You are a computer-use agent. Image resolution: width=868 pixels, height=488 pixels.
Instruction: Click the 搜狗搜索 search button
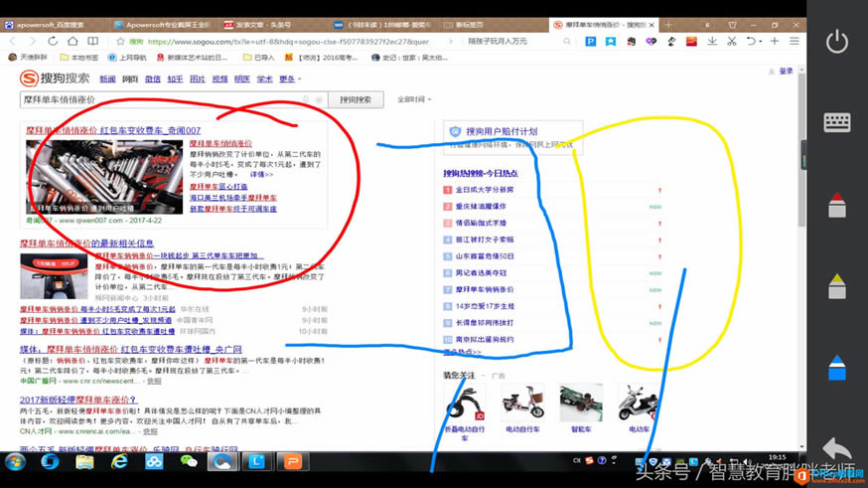click(356, 99)
